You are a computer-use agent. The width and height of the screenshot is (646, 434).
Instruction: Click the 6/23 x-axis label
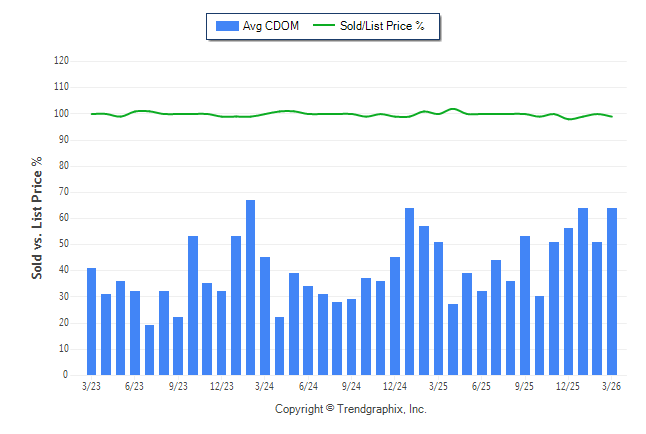coord(135,385)
